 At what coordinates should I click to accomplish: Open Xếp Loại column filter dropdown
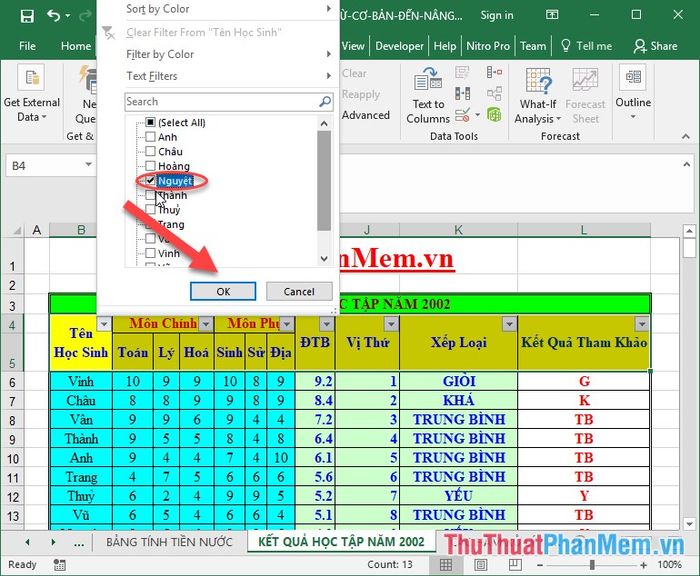pyautogui.click(x=509, y=324)
